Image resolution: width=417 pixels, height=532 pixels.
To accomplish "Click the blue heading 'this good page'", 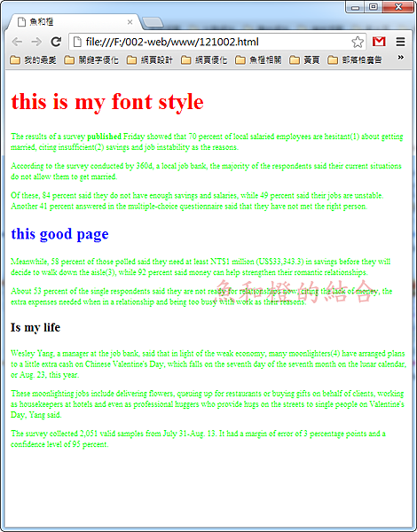I will click(x=59, y=234).
